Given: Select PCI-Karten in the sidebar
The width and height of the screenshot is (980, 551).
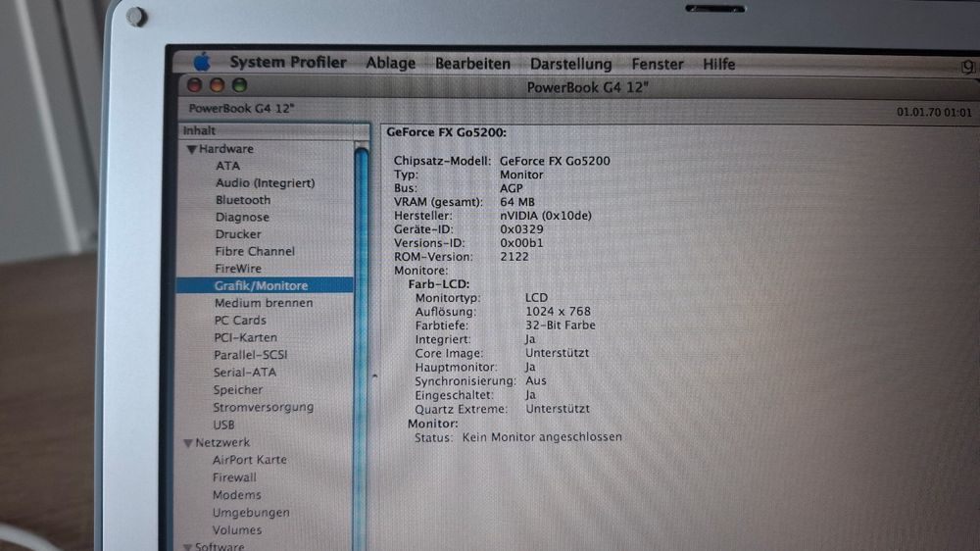Looking at the screenshot, I should (x=245, y=337).
